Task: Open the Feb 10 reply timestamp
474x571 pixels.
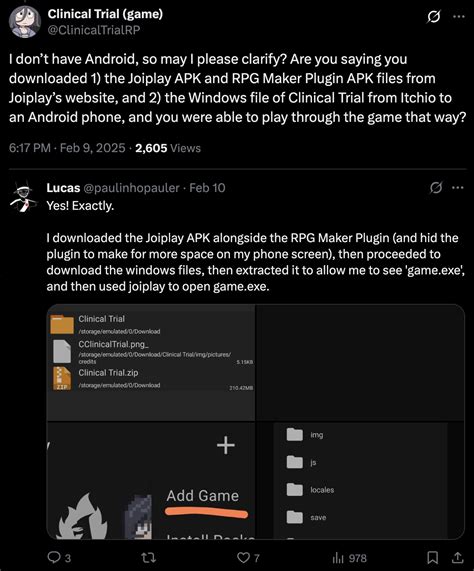Action: click(x=207, y=188)
